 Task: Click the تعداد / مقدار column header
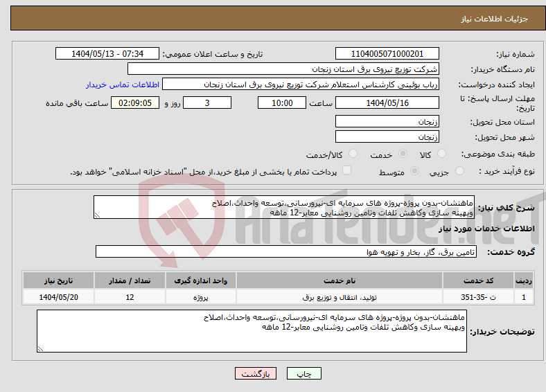coord(130,280)
